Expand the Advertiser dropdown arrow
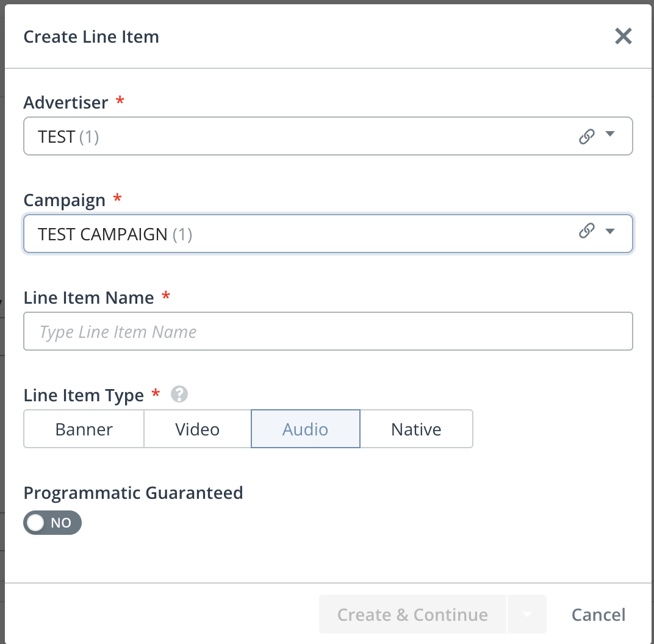654x644 pixels. (610, 135)
